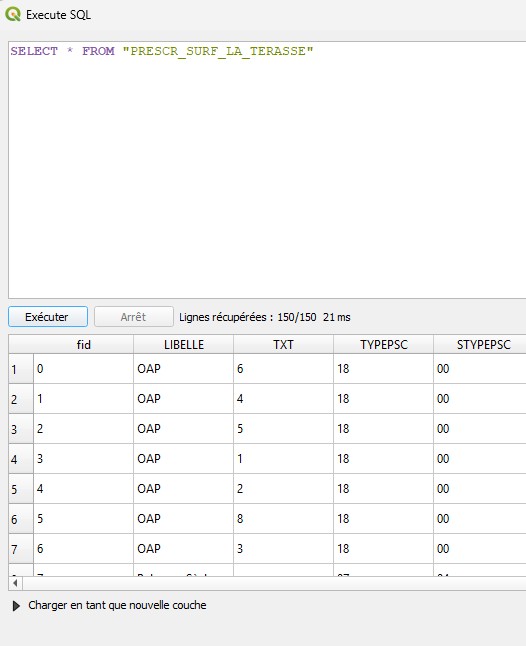The width and height of the screenshot is (526, 646).
Task: Click the greyed Arrêt button
Action: [x=133, y=316]
